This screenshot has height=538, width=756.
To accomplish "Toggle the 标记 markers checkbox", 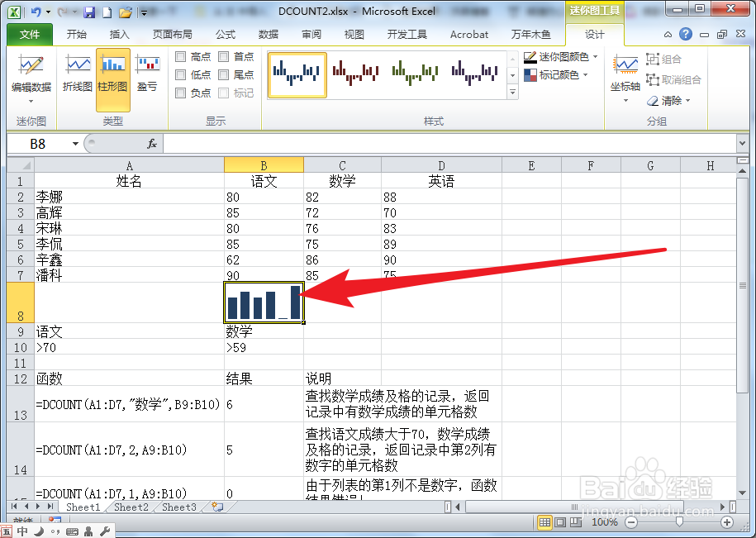I will pos(223,93).
